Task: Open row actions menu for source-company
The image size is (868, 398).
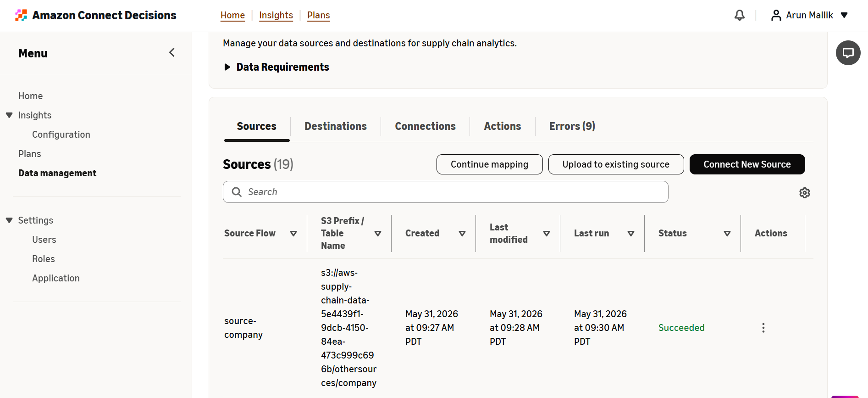Action: coord(763,328)
